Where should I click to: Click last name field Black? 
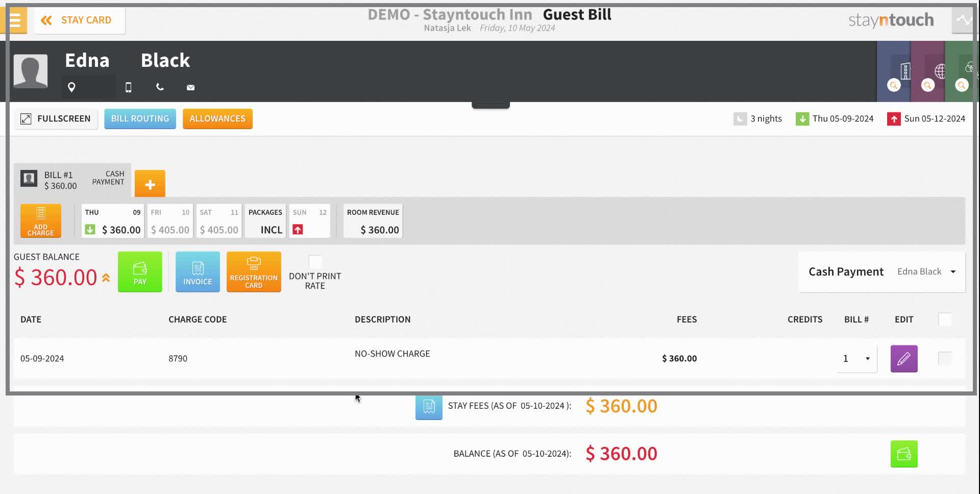[x=165, y=61]
